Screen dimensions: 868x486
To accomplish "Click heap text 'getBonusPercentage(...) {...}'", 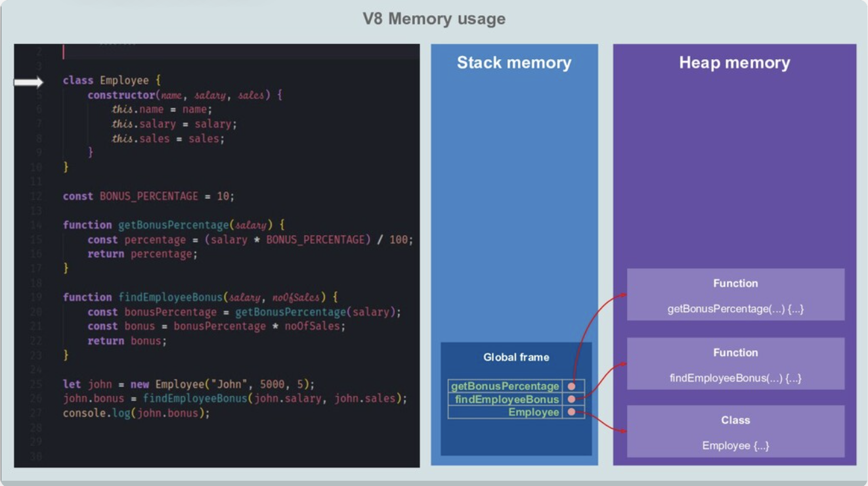I will tap(735, 309).
